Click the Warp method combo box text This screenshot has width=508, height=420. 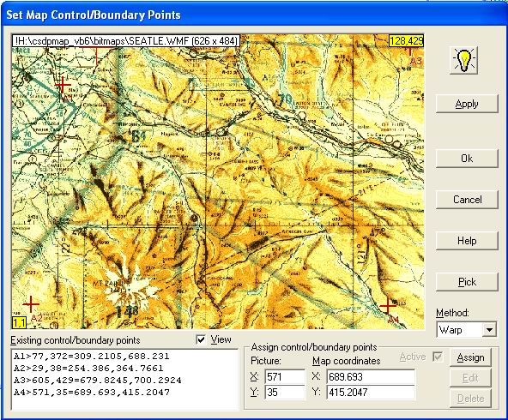click(x=460, y=330)
